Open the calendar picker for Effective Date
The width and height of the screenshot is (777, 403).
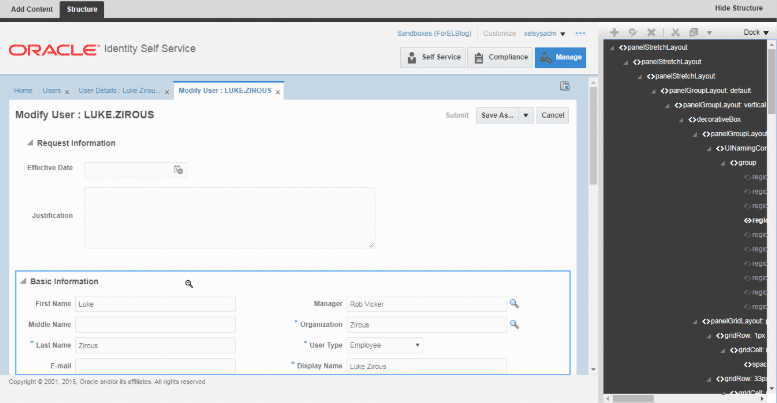coord(178,170)
